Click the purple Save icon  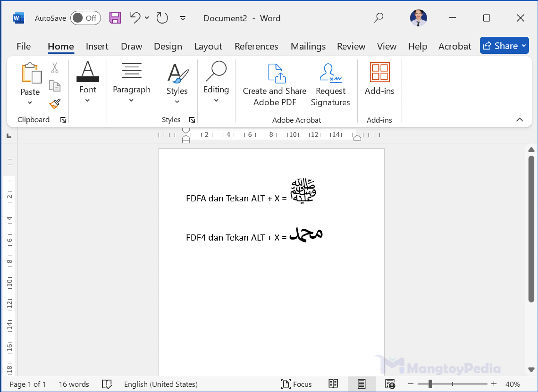(115, 18)
